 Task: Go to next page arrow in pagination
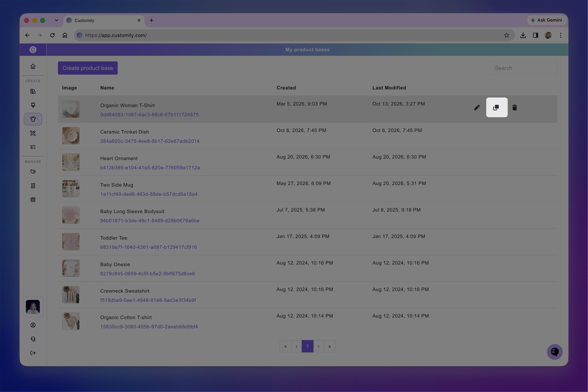318,346
